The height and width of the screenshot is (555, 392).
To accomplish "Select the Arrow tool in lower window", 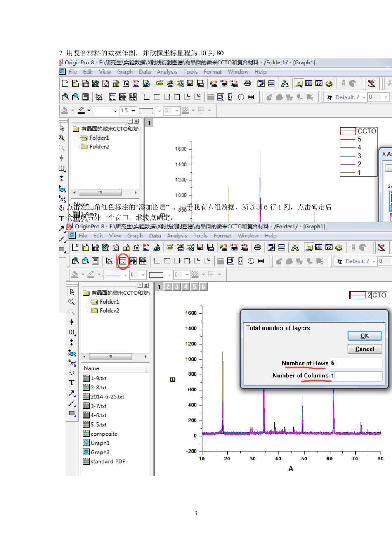I will pos(72,393).
